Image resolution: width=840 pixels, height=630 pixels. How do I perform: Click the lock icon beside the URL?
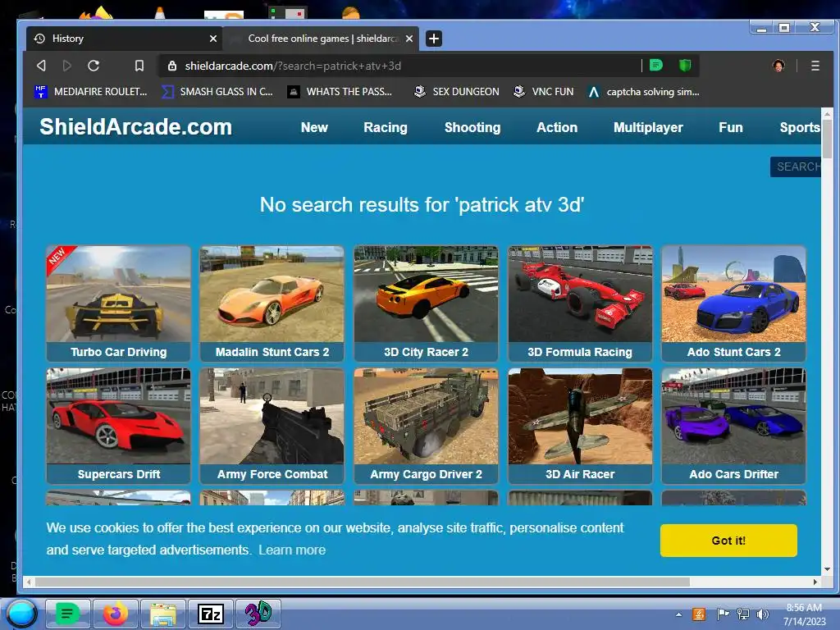tap(172, 66)
